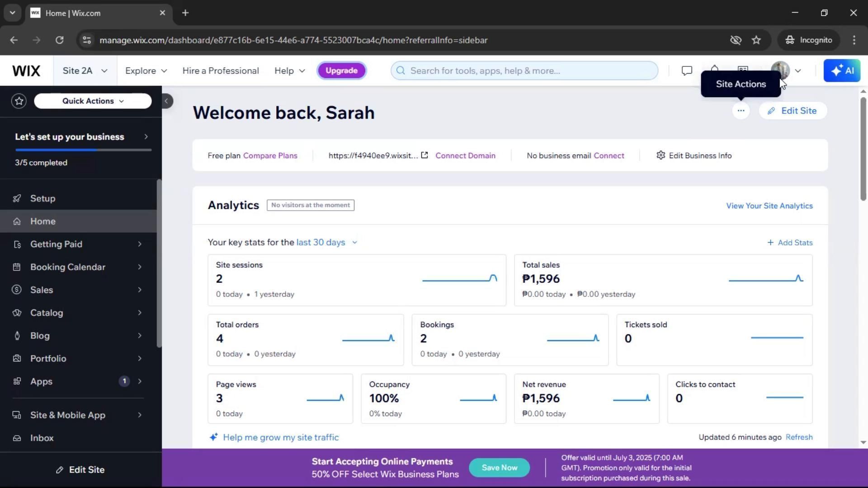Click Edit Business Info gear icon
868x488 pixels.
pos(660,155)
